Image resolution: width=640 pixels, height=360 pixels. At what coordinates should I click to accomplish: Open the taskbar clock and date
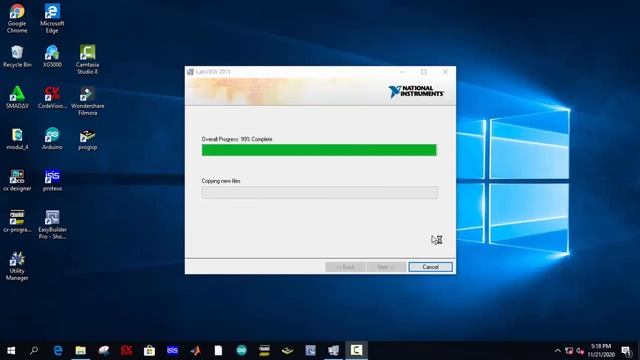pos(601,350)
